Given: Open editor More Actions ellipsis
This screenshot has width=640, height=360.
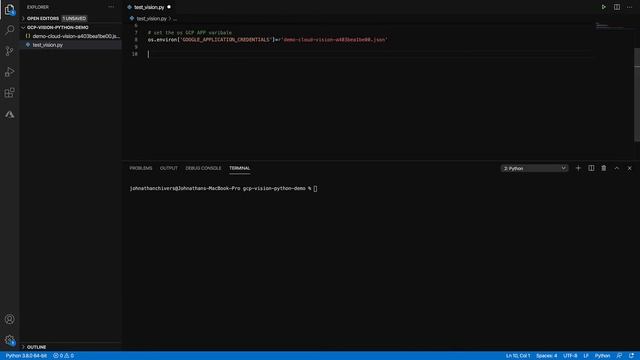Looking at the screenshot, I should [629, 7].
